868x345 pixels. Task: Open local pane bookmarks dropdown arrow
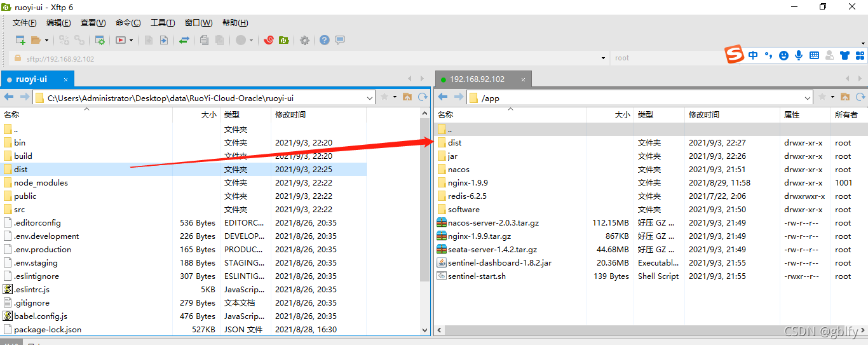(x=395, y=97)
